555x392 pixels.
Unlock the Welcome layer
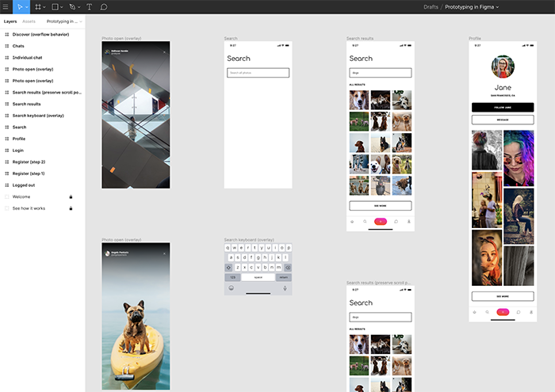click(71, 197)
